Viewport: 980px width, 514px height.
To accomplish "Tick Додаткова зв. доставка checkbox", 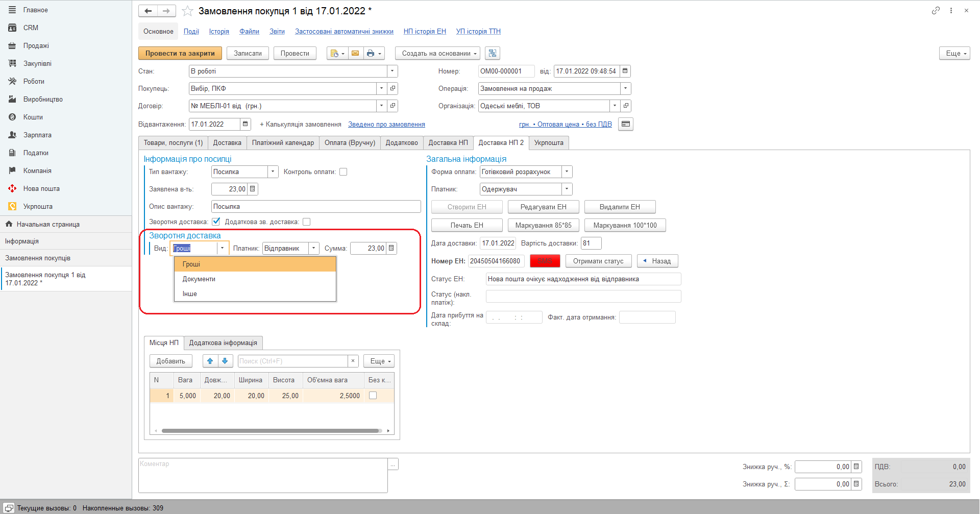I will tap(307, 222).
